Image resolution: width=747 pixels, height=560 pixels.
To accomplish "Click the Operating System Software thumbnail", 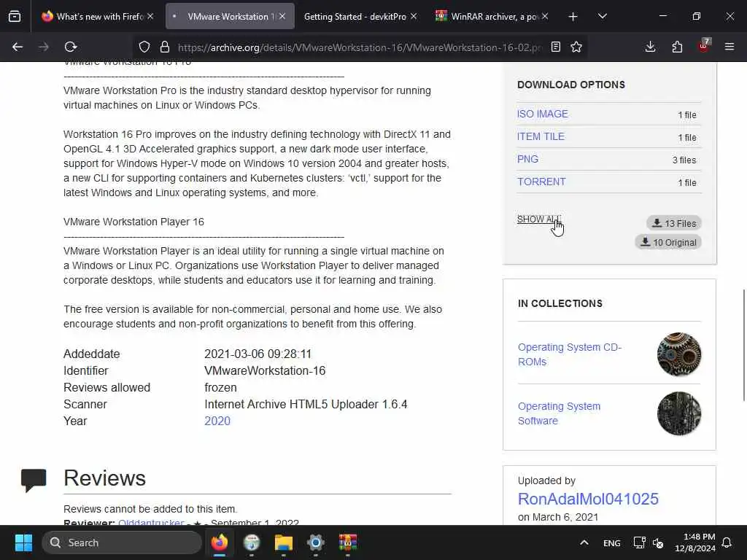I will pyautogui.click(x=679, y=413).
